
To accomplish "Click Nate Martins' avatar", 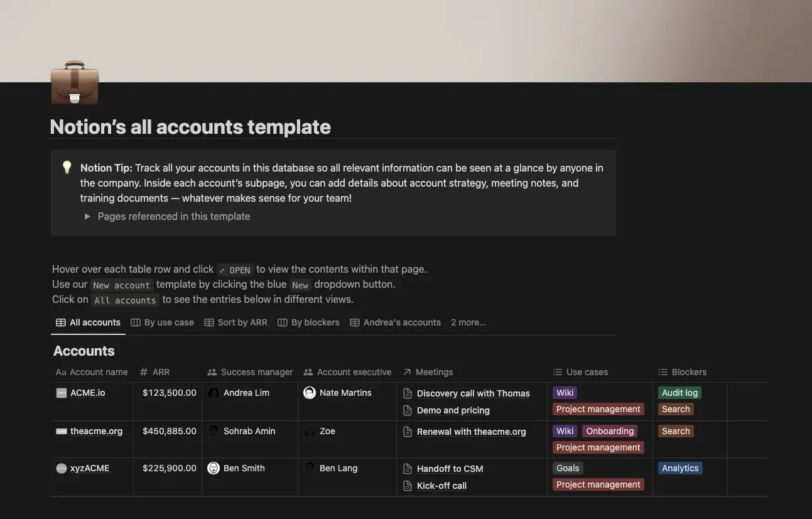I will pyautogui.click(x=310, y=393).
